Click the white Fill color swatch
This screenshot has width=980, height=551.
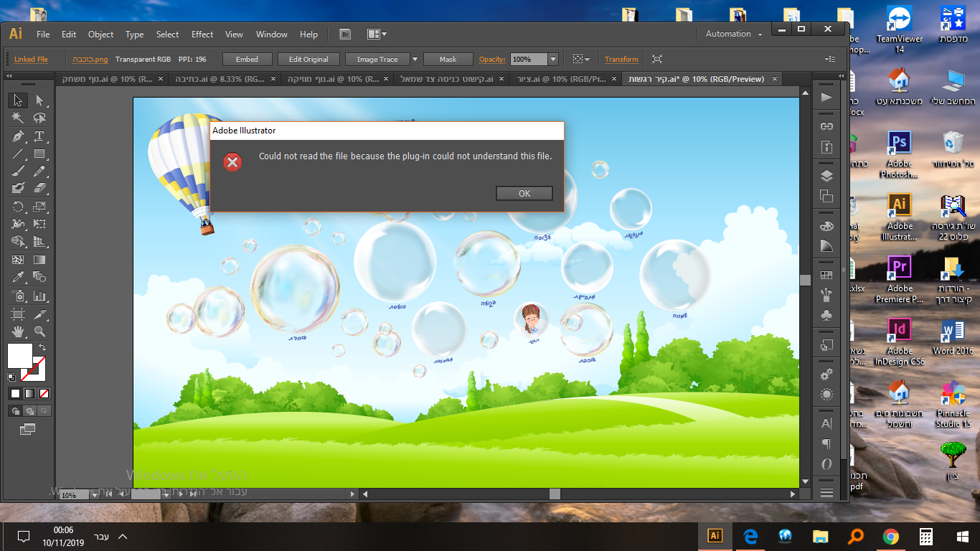(20, 356)
